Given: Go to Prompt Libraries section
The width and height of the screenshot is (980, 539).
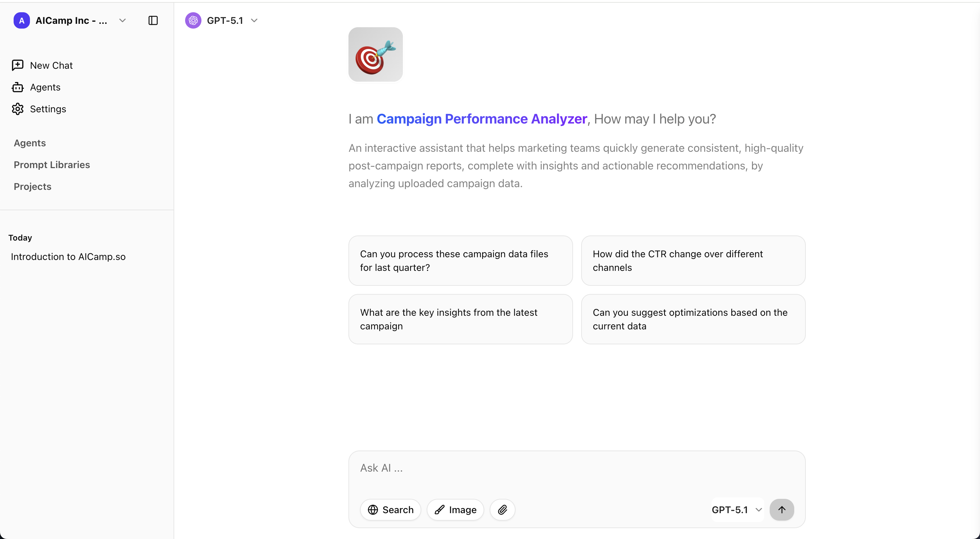Looking at the screenshot, I should (x=52, y=165).
